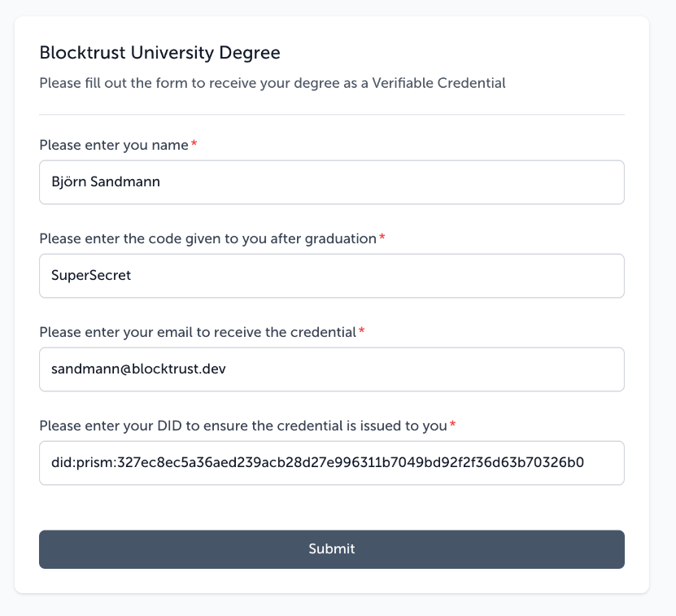Screen dimensions: 676x616
Task: Submit the university degree form
Action: point(332,549)
